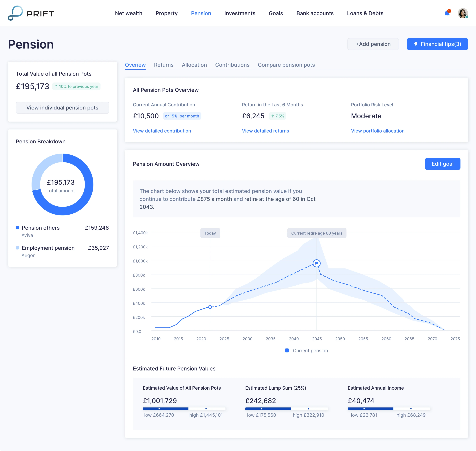Open View detailed returns

pos(265,131)
